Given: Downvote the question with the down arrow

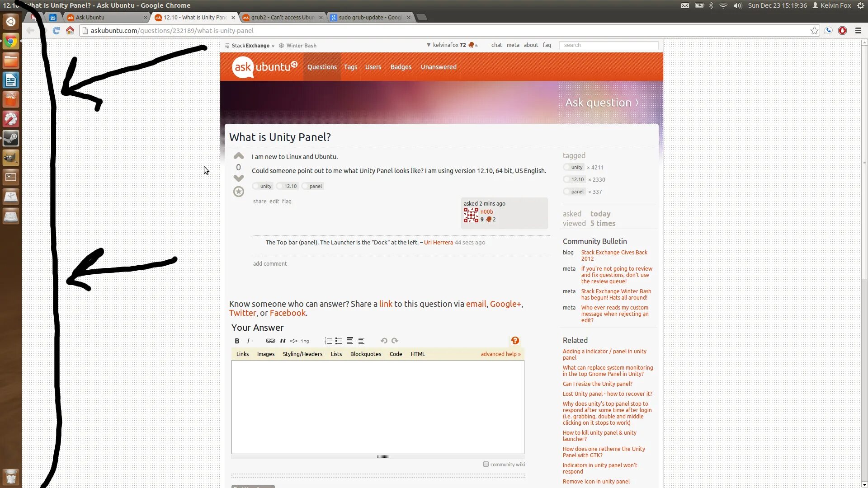Looking at the screenshot, I should tap(239, 178).
